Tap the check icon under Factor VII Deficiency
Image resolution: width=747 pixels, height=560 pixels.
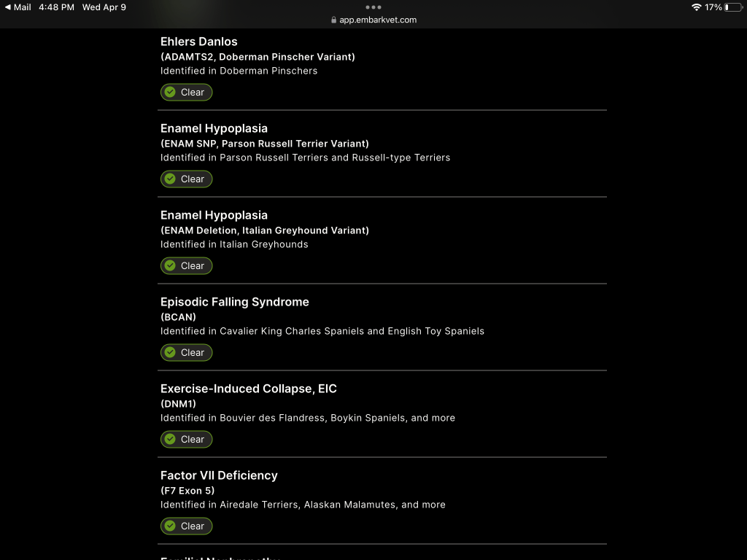(170, 526)
